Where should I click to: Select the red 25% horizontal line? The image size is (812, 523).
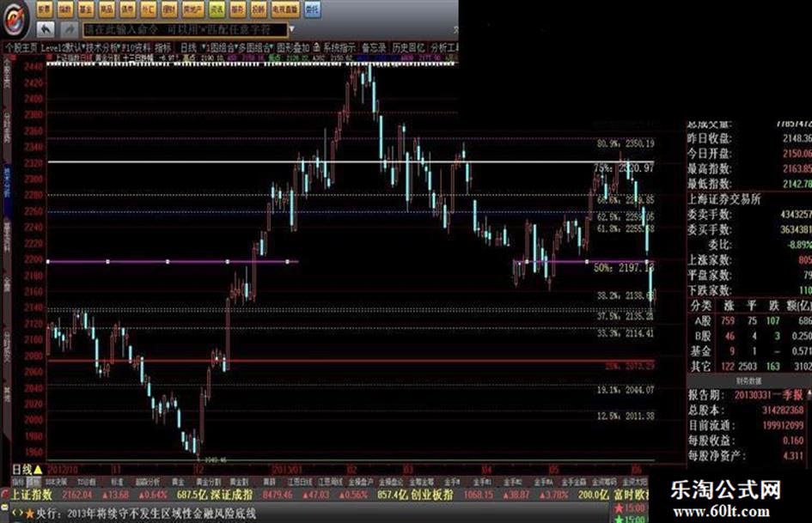tap(350, 361)
